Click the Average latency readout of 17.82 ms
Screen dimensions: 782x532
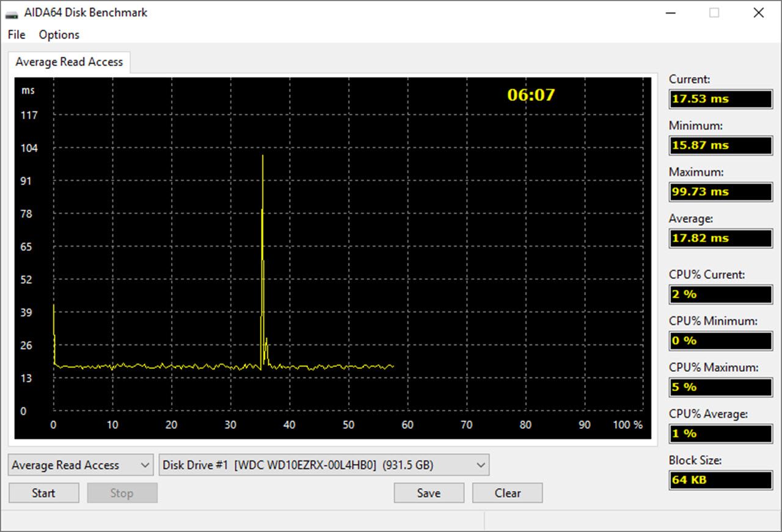point(720,238)
